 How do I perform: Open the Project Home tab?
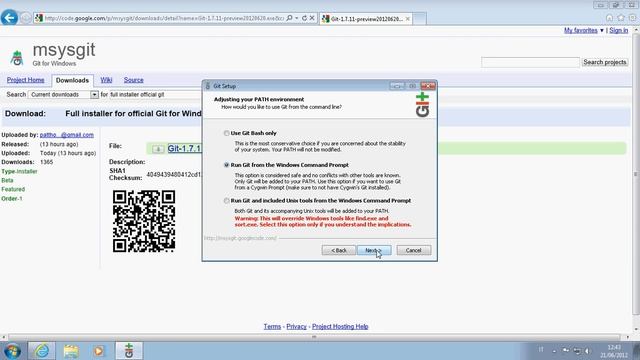click(x=25, y=80)
